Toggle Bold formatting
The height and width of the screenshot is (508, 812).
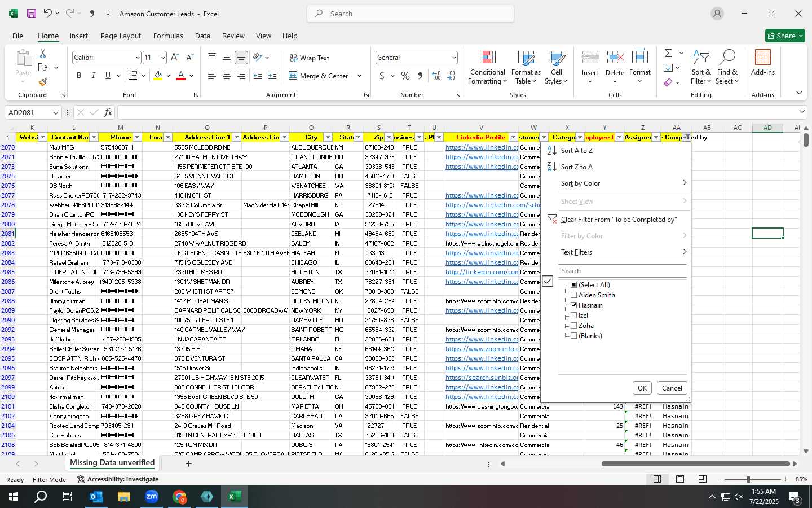pyautogui.click(x=79, y=76)
